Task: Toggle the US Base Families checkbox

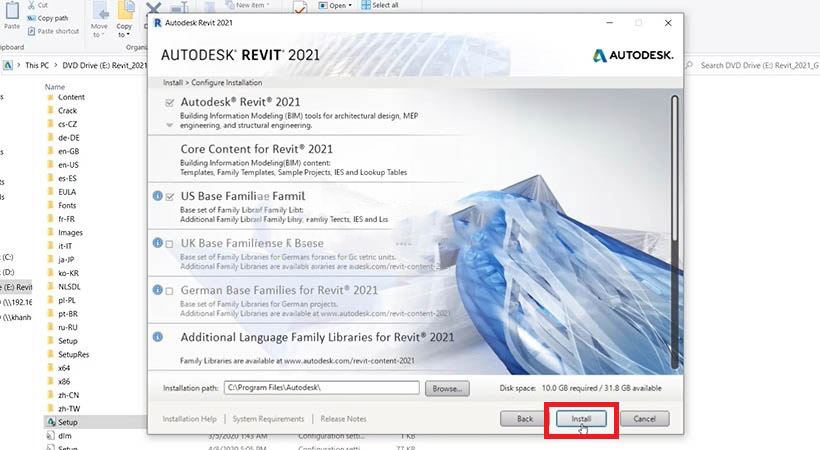Action: tap(169, 197)
